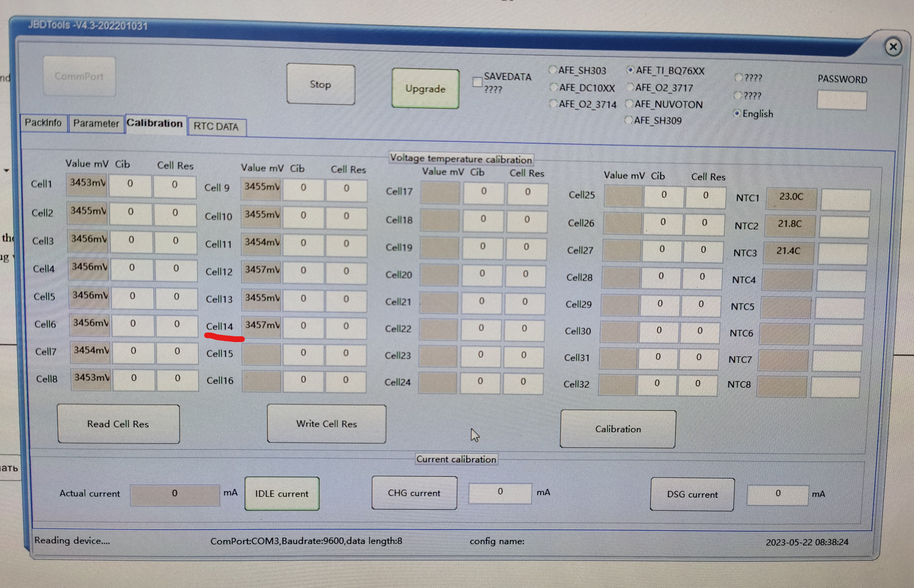The height and width of the screenshot is (588, 914).
Task: Select the AFE_O2_3714 radio option
Action: coord(553,104)
